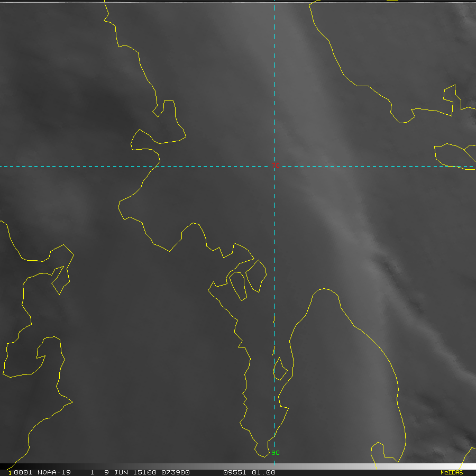Click the yellow "McIDAS" label
The width and height of the screenshot is (476, 476).
tap(452, 472)
